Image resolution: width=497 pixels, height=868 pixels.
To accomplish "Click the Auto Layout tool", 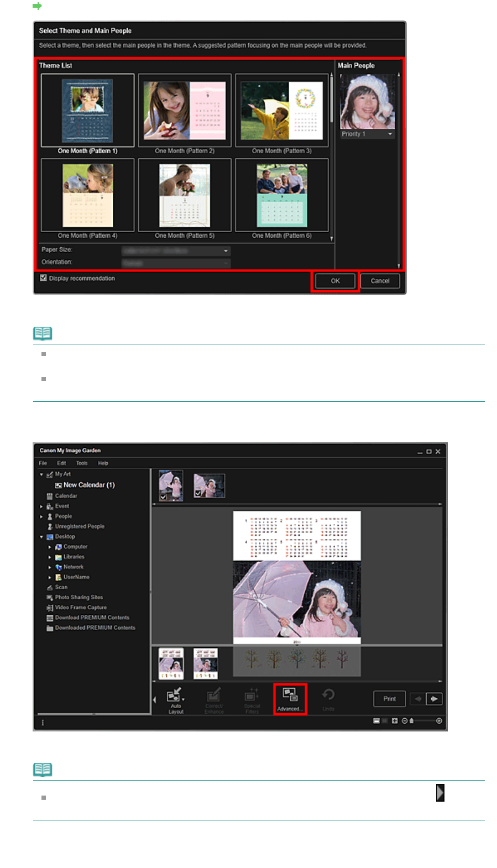I will pos(175,700).
